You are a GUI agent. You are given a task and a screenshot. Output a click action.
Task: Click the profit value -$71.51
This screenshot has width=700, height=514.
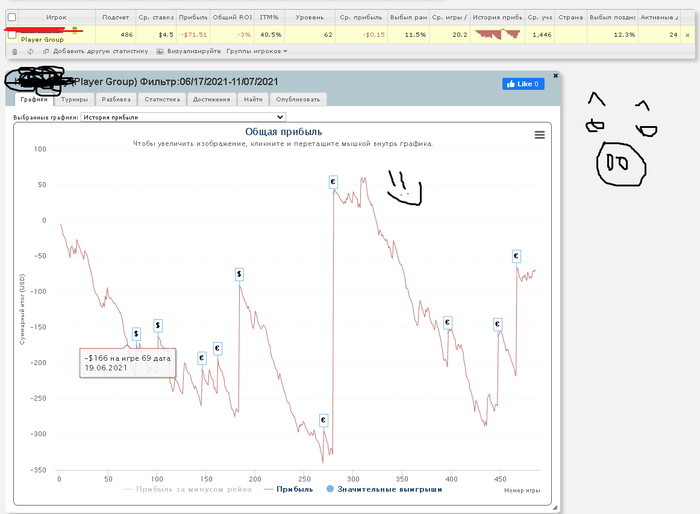coord(194,35)
